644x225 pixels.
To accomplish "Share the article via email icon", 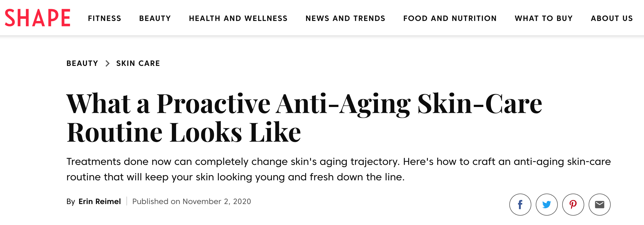I will 599,205.
